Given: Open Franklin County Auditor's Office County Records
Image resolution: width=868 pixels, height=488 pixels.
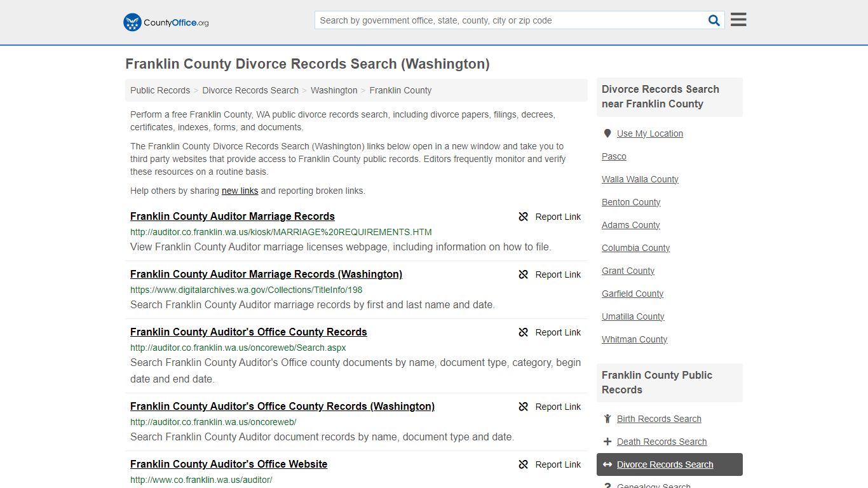Looking at the screenshot, I should coord(248,332).
